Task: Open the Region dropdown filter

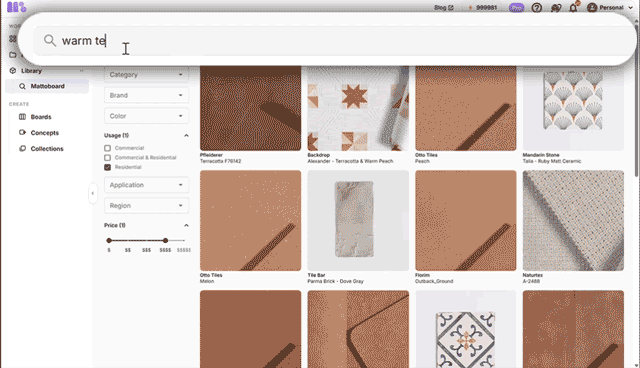Action: point(147,206)
